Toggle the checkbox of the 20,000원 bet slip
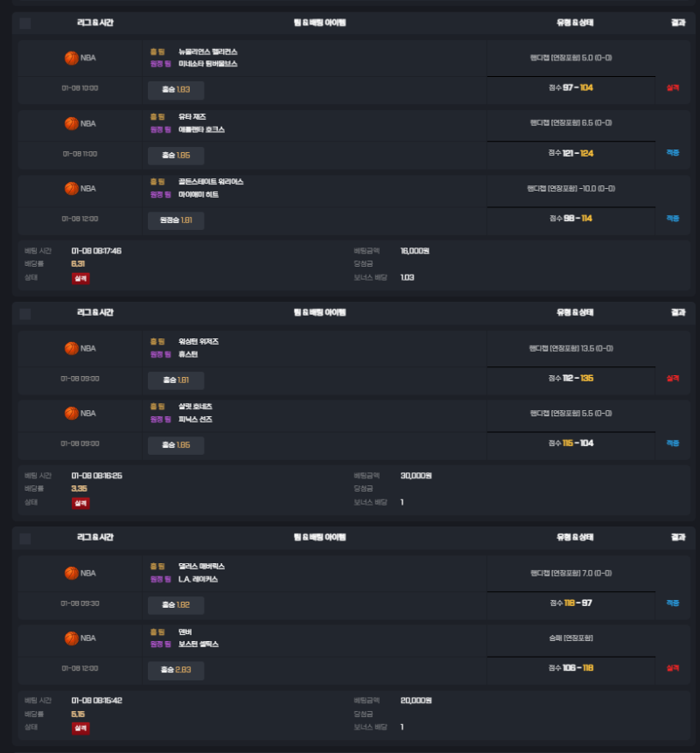Image resolution: width=700 pixels, height=753 pixels. point(25,539)
